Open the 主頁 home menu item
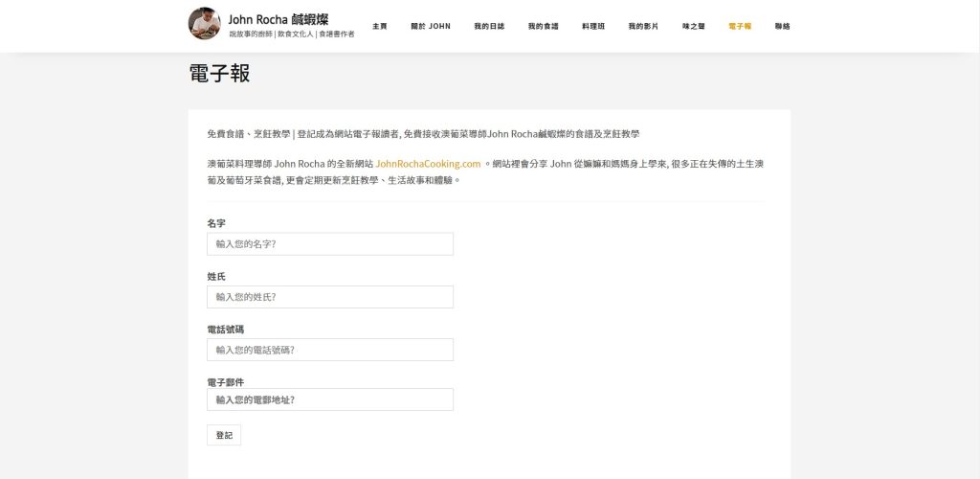Screen dimensions: 980x479 click(x=380, y=26)
